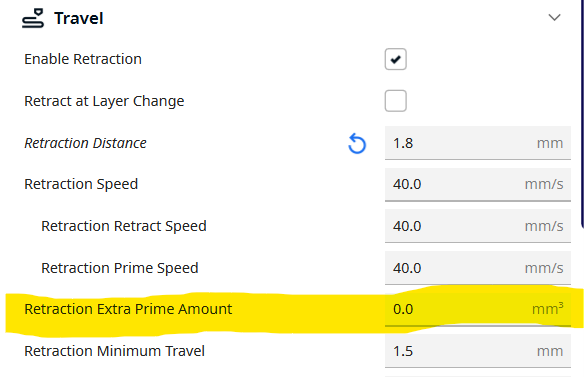Image resolution: width=588 pixels, height=377 pixels.
Task: Click the Retraction Distance setting label
Action: pyautogui.click(x=86, y=143)
